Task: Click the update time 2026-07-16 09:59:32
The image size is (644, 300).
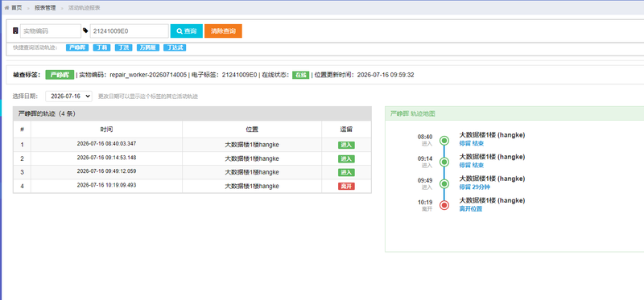Action: (x=386, y=75)
